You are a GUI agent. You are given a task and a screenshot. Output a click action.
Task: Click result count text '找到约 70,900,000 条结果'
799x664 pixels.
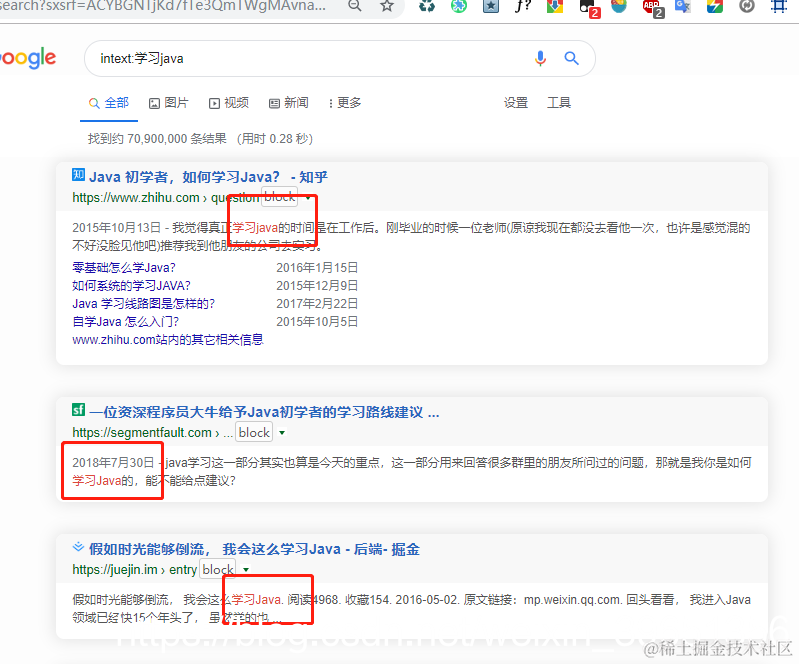coord(157,139)
